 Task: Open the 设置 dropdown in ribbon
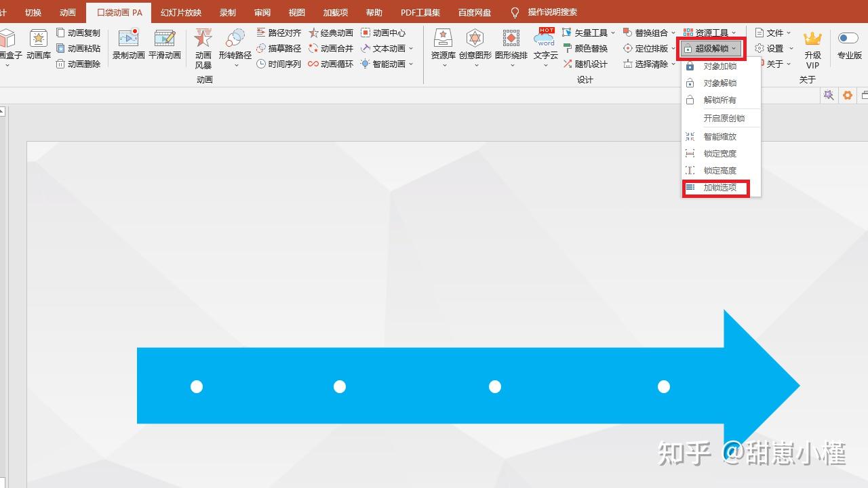coord(773,48)
